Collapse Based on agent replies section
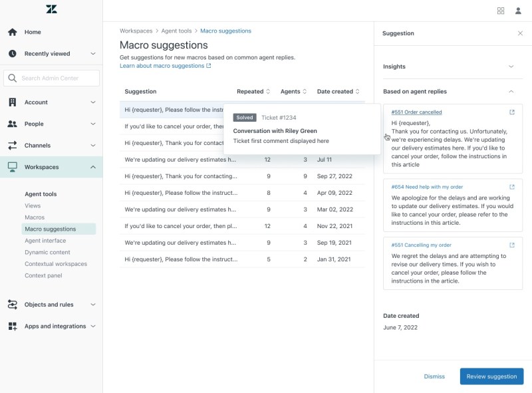Image resolution: width=532 pixels, height=393 pixels. pyautogui.click(x=511, y=92)
